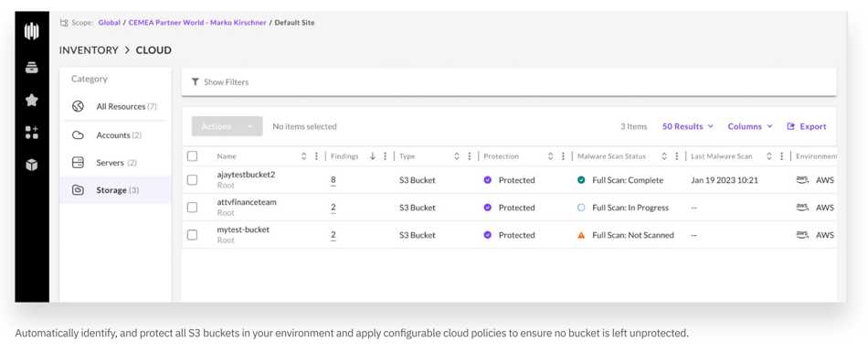868x352 pixels.
Task: Open findings count for mytest-bucket
Action: click(333, 235)
